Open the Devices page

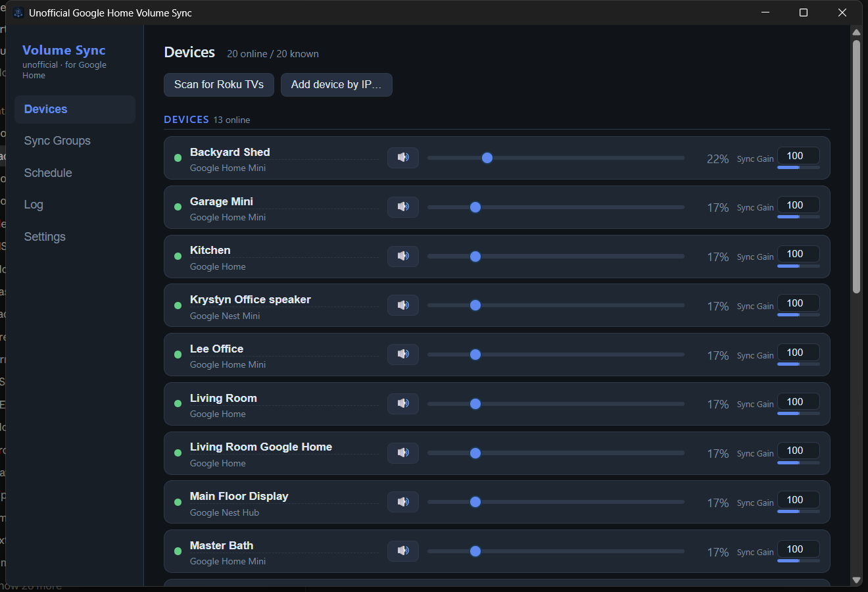(75, 109)
